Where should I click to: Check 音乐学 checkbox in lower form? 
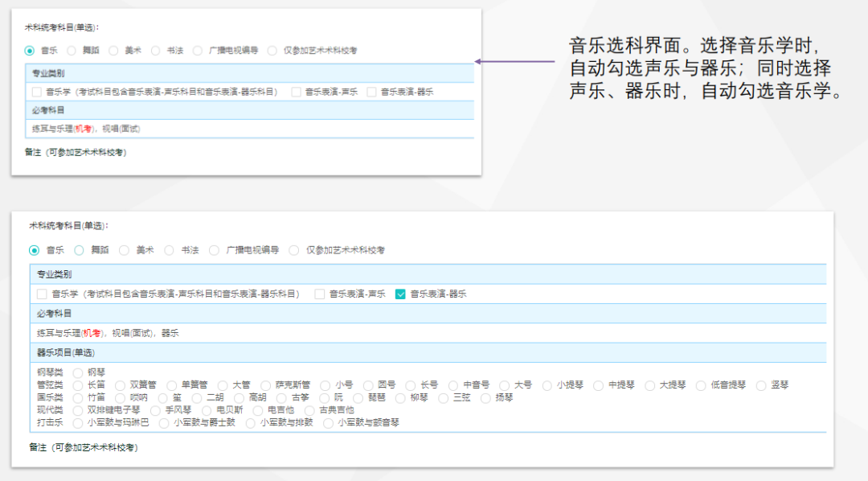pos(42,294)
